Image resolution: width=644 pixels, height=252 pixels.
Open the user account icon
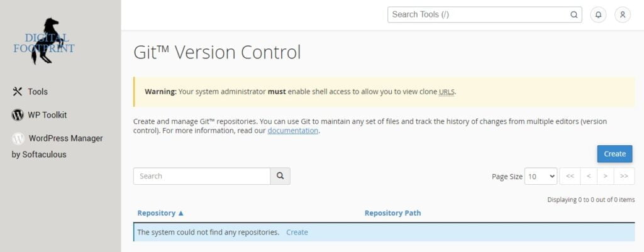(x=622, y=15)
